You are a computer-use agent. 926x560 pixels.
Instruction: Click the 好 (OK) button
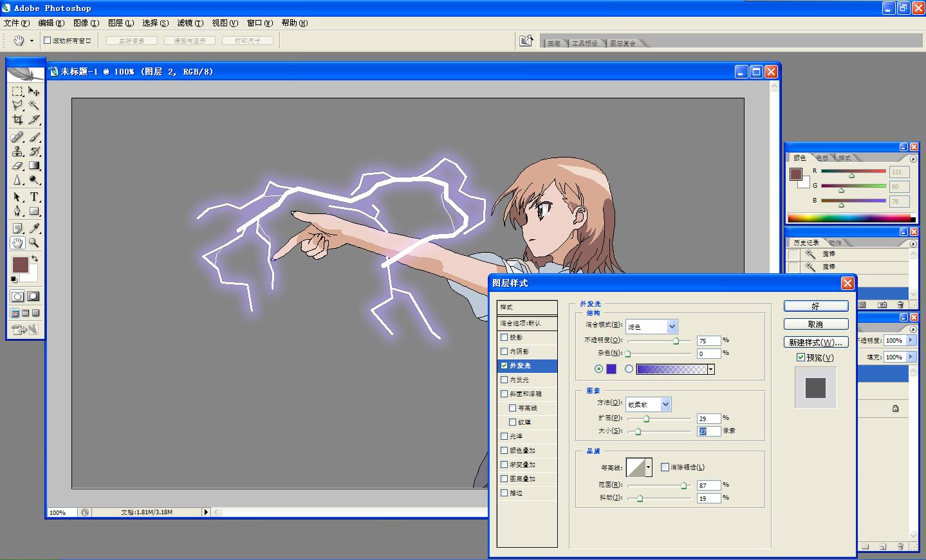coord(815,306)
